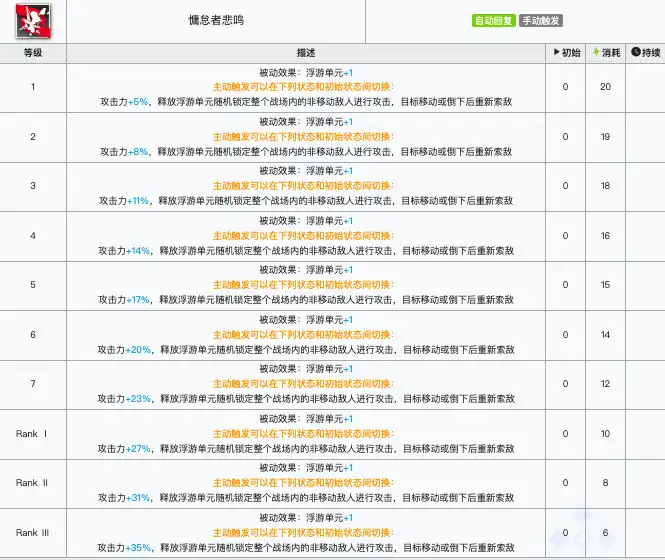Click the blue +35% attack bonus text
This screenshot has width=665, height=560.
click(x=138, y=547)
